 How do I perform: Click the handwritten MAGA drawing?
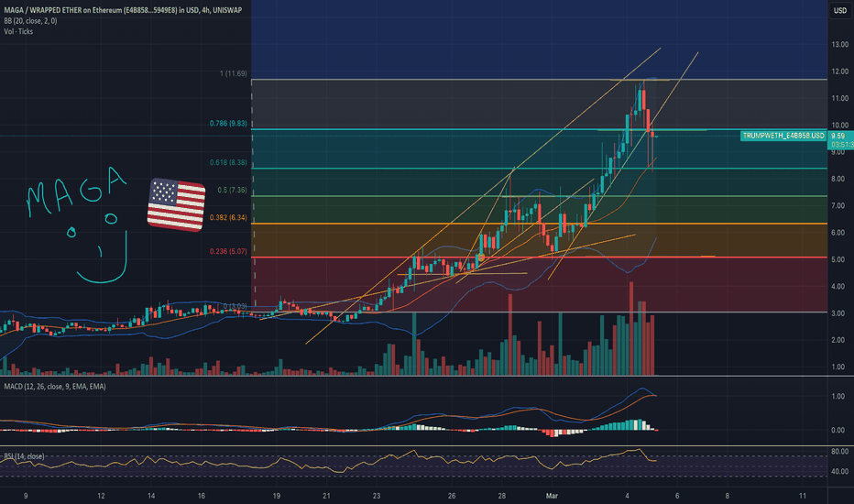76,192
